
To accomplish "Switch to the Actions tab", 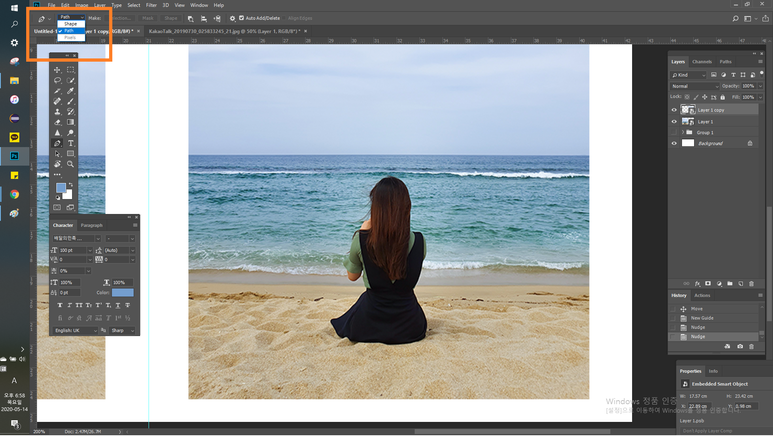I will pyautogui.click(x=702, y=295).
